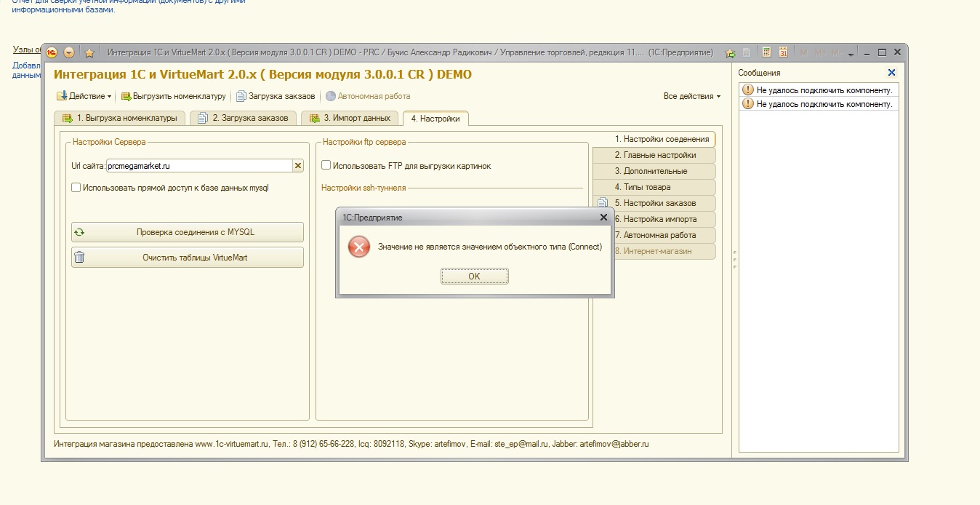Switch to side tab 5. Настройки заказов
980x505 pixels.
654,203
